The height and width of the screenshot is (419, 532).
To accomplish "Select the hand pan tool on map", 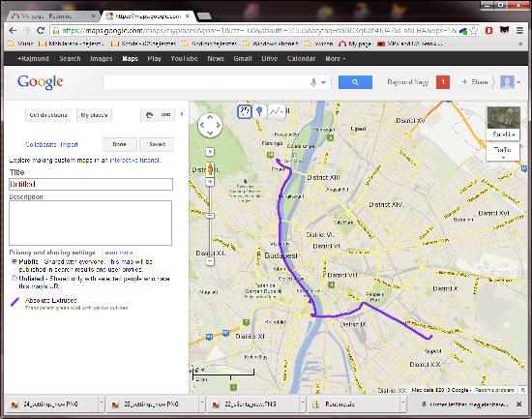I will pyautogui.click(x=245, y=111).
